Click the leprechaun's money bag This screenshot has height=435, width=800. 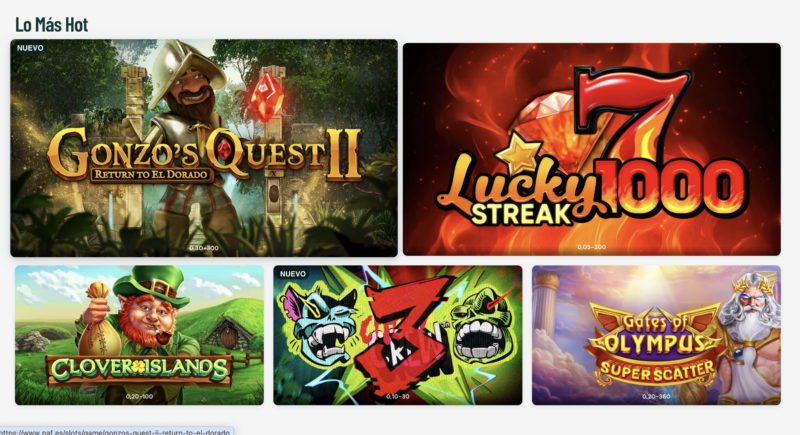98,316
